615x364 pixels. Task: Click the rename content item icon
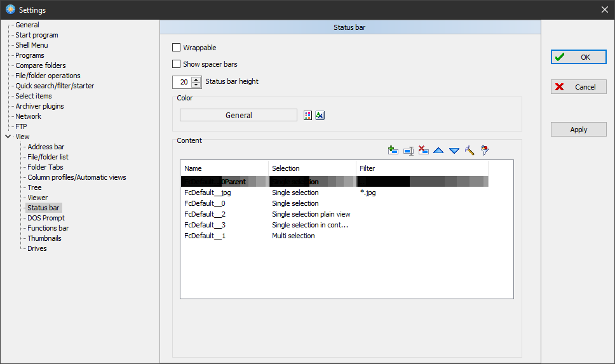pyautogui.click(x=409, y=151)
